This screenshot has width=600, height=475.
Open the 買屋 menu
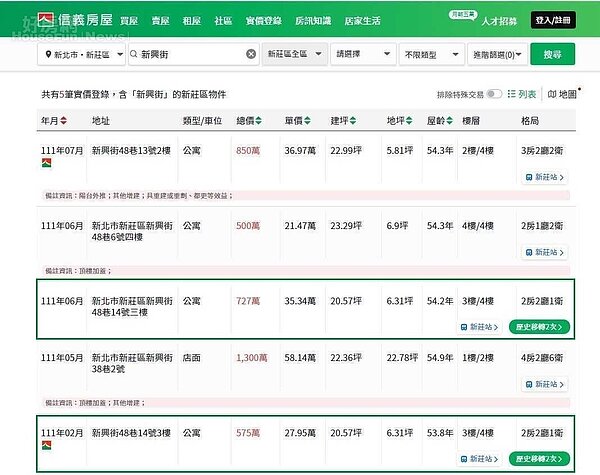129,21
